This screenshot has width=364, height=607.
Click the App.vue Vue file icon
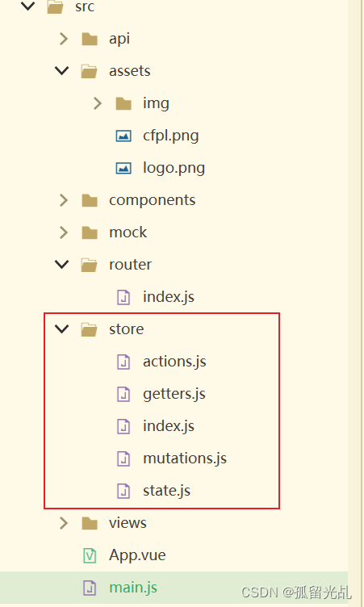(90, 555)
